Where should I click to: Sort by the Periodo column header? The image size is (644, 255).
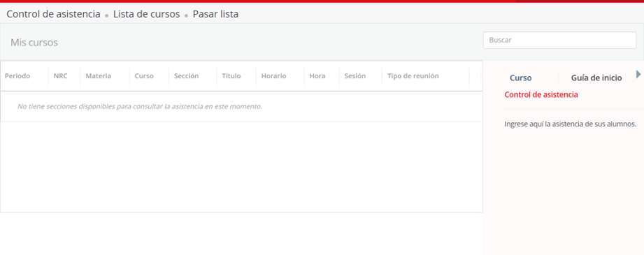[17, 76]
